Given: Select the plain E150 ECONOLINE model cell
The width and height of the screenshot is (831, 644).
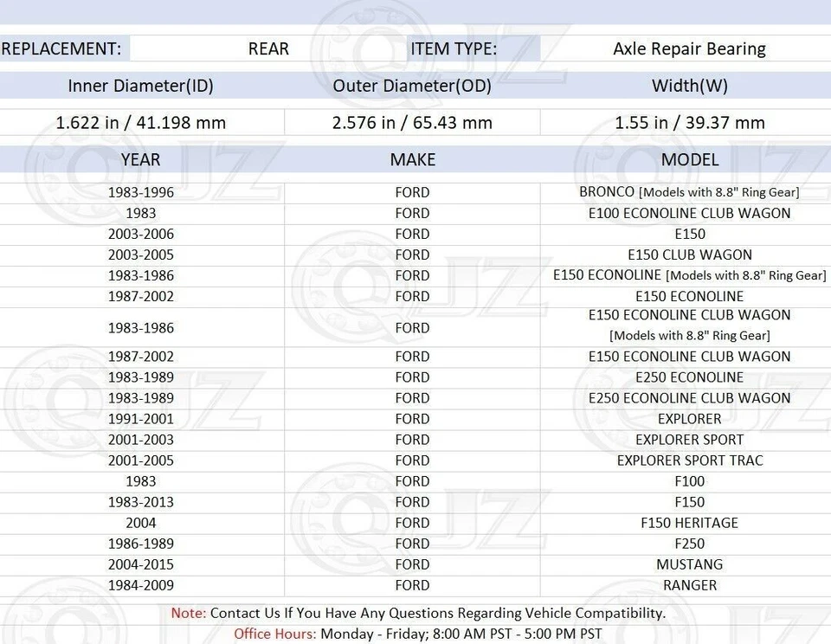Looking at the screenshot, I should click(x=690, y=296).
